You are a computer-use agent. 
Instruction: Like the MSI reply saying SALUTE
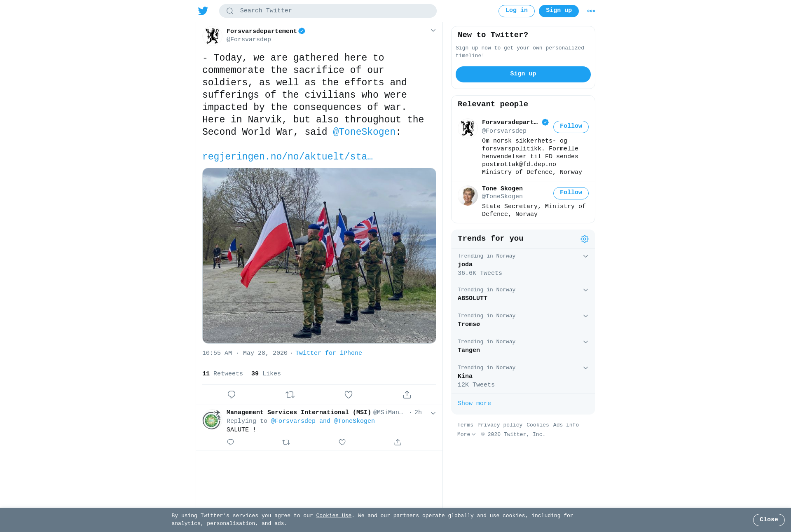tap(342, 442)
